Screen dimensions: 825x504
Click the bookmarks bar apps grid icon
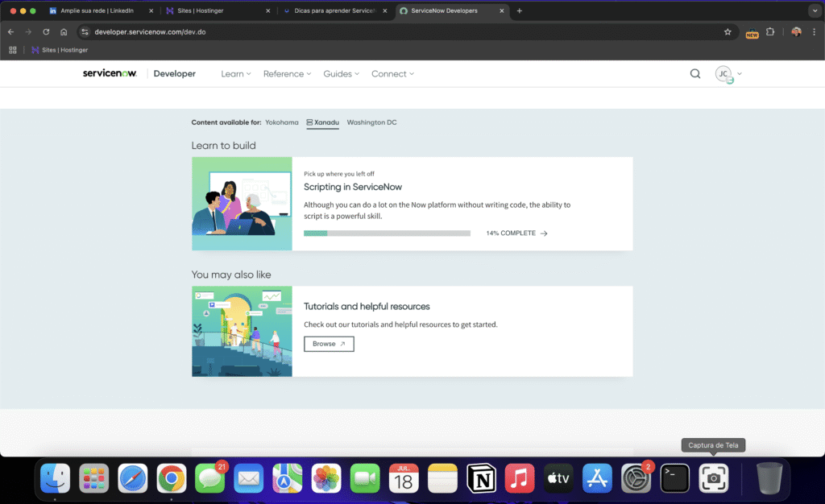13,50
